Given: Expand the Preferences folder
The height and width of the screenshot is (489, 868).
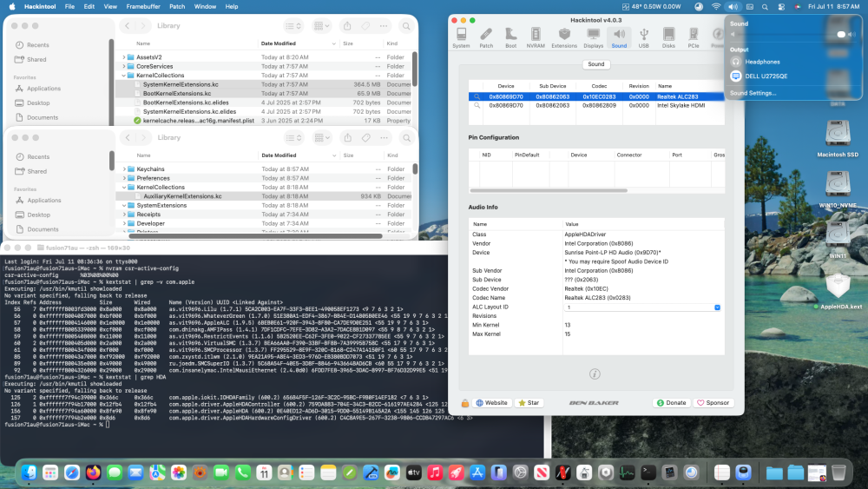Looking at the screenshot, I should [x=124, y=178].
